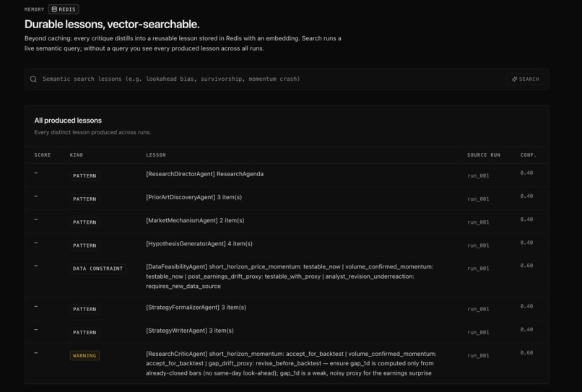Click the sparkle icon on Search button
The height and width of the screenshot is (392, 582).
pos(514,79)
